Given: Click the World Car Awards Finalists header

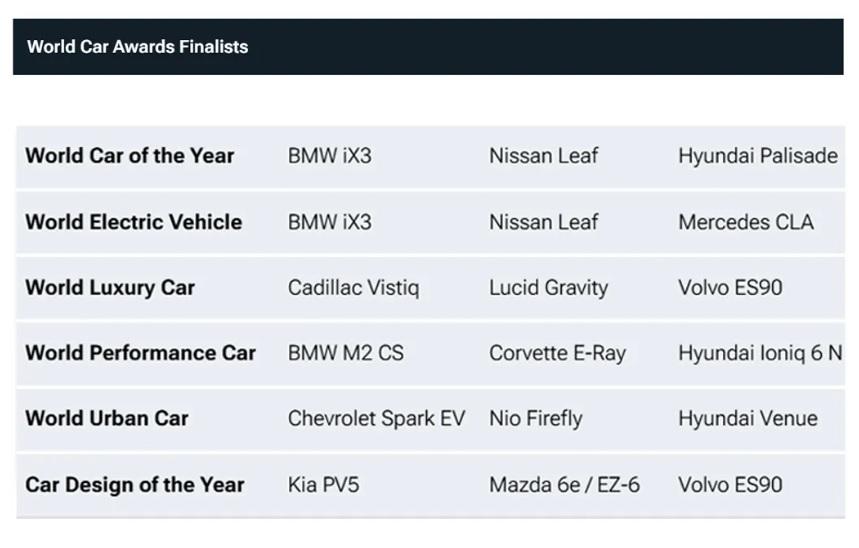Looking at the screenshot, I should point(138,47).
